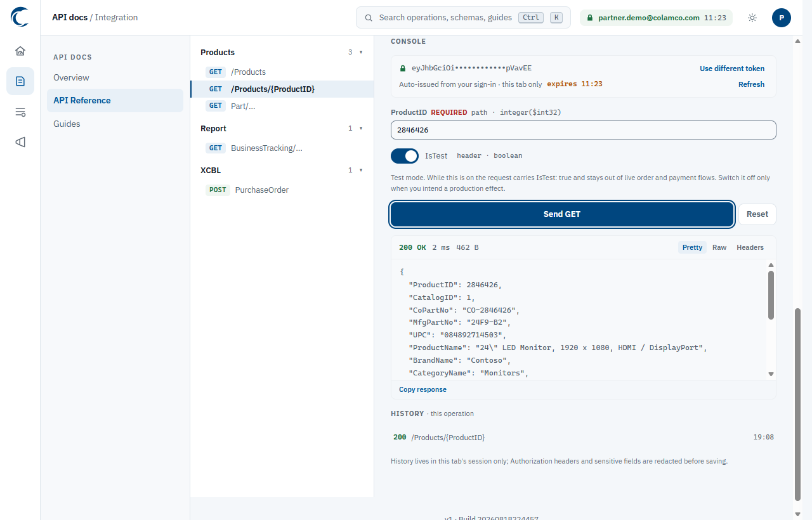Image resolution: width=812 pixels, height=520 pixels.
Task: Toggle the IsTest switch
Action: [x=405, y=156]
